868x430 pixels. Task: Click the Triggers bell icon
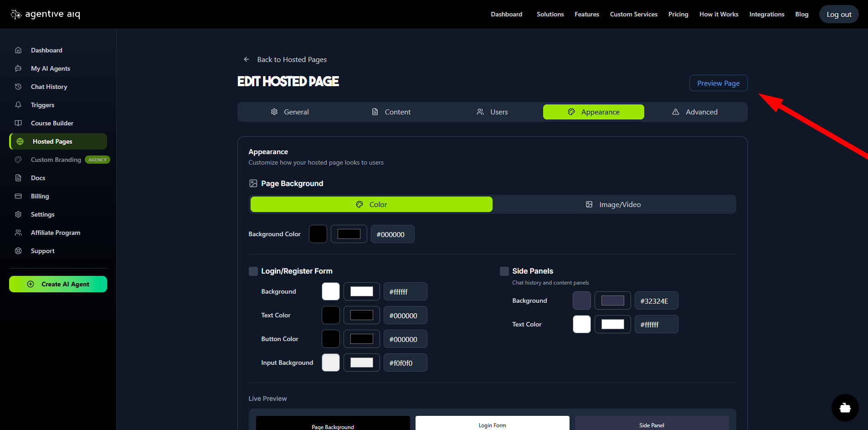click(18, 105)
